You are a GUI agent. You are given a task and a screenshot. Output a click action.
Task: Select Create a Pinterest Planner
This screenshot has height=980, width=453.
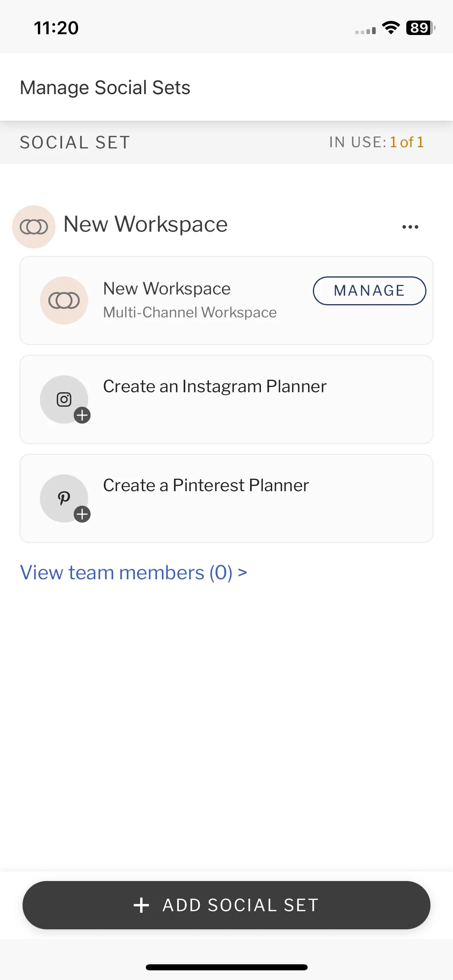tap(226, 498)
